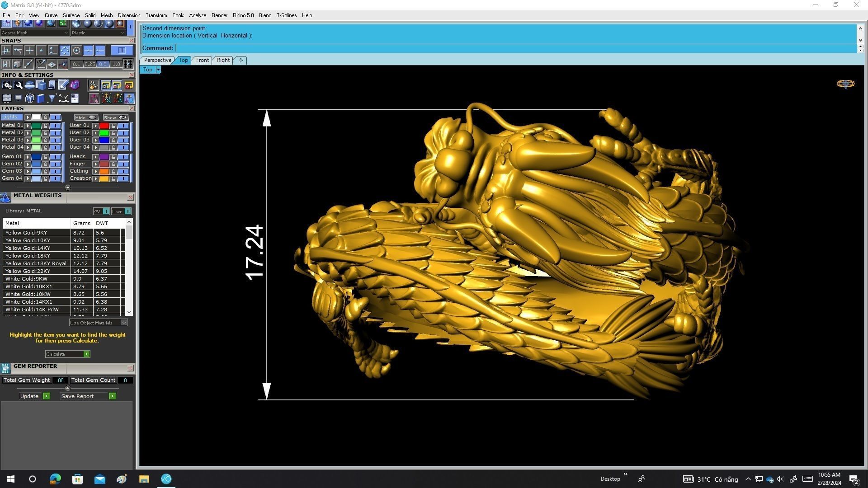Viewport: 868px width, 488px height.
Task: Click the orange Cutting layer color swatch
Action: click(104, 171)
